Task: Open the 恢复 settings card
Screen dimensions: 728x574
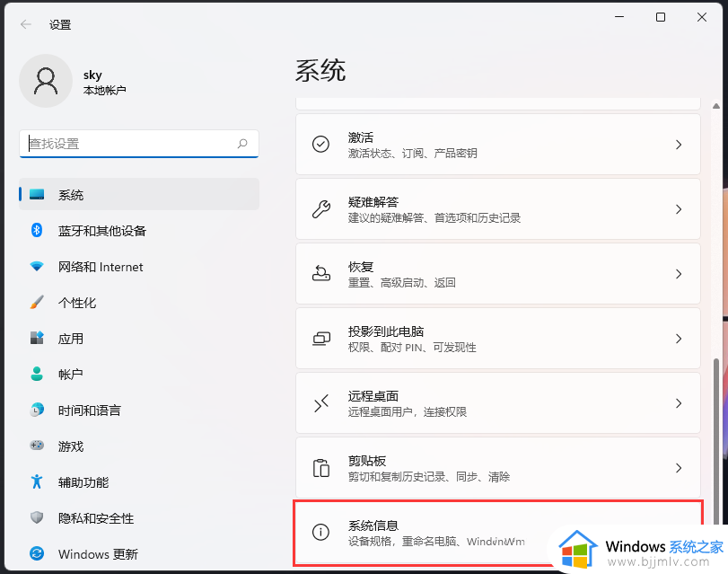Action: [x=497, y=274]
